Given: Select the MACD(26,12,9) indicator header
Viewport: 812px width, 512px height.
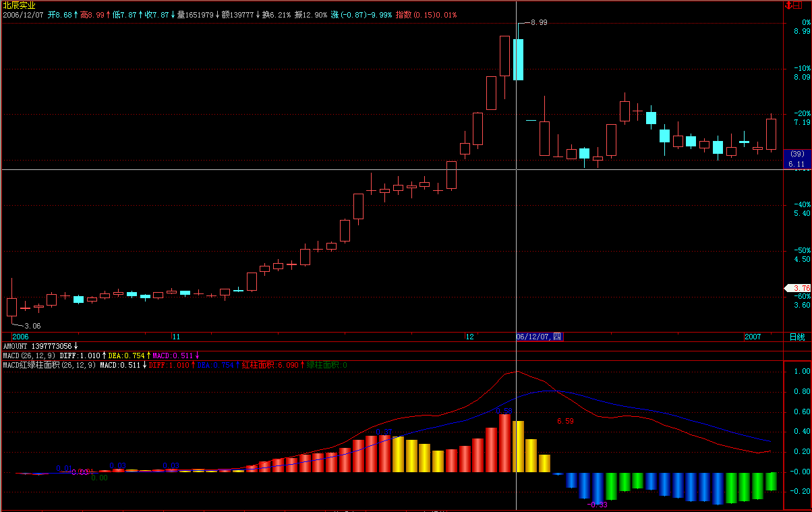Looking at the screenshot, I should pyautogui.click(x=27, y=355).
